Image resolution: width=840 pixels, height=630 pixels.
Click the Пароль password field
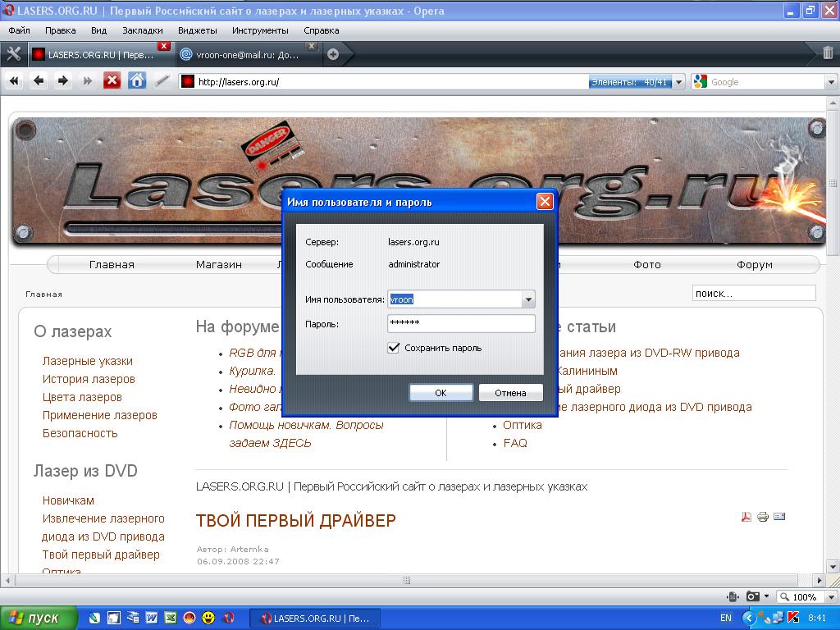click(x=461, y=323)
